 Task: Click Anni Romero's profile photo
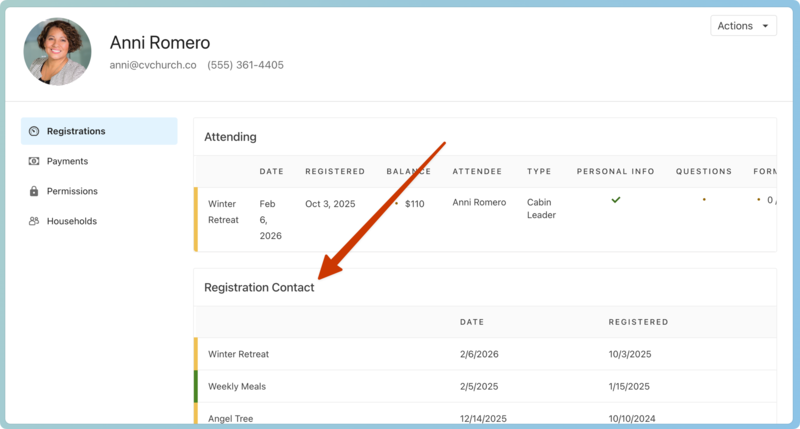click(x=57, y=52)
